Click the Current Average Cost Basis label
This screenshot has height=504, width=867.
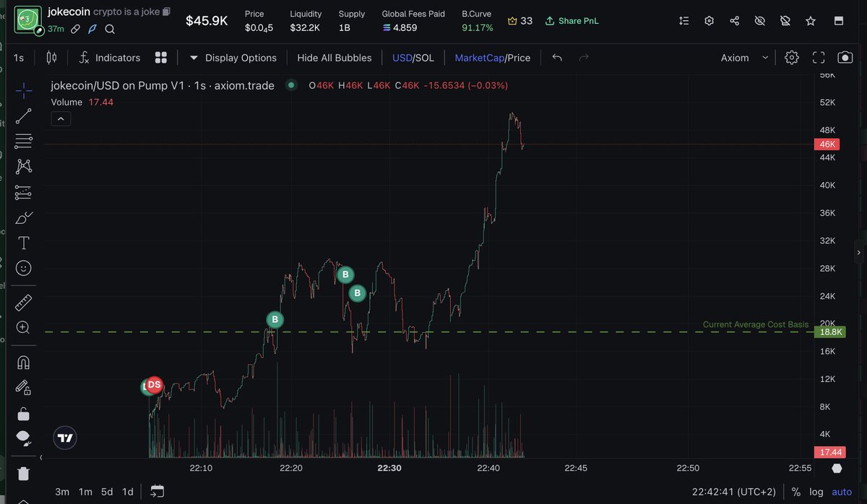pos(756,325)
